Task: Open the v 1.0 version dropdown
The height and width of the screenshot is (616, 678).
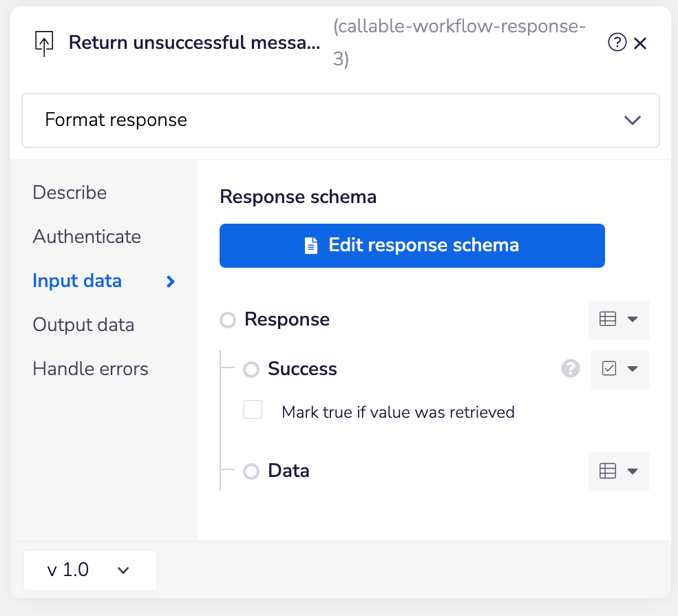Action: (89, 570)
